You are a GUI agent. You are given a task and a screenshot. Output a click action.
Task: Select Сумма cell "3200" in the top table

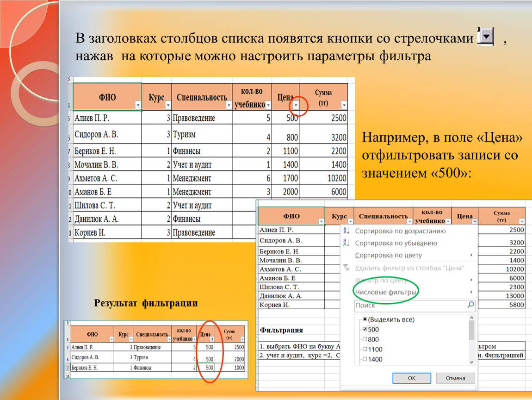(323, 134)
